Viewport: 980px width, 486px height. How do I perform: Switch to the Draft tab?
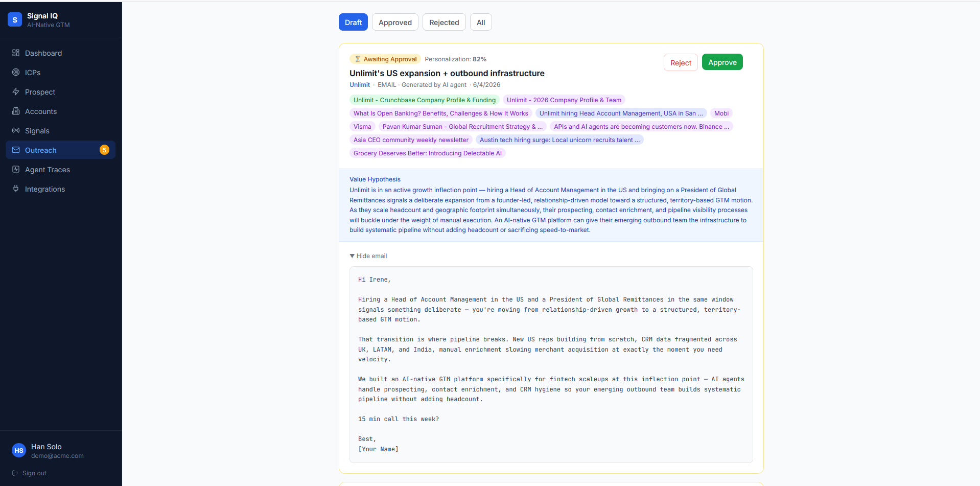tap(353, 22)
